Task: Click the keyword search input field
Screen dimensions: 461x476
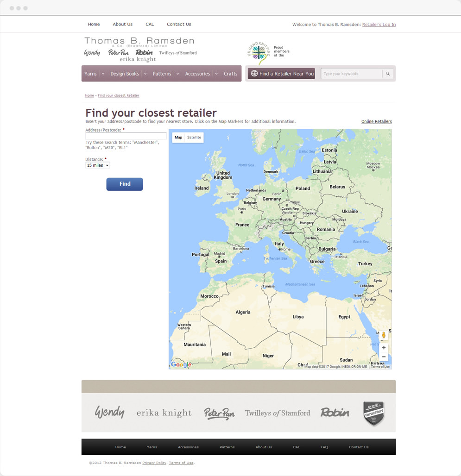Action: (x=351, y=74)
